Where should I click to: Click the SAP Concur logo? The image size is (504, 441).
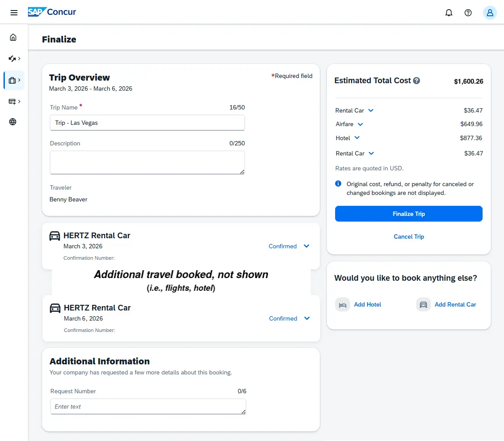pyautogui.click(x=52, y=12)
